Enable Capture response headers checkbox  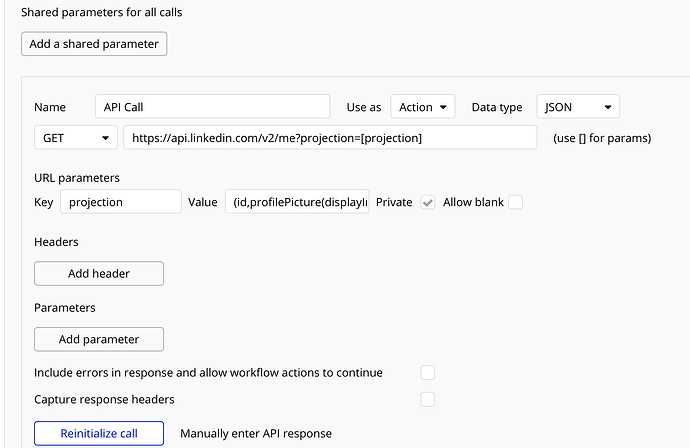[x=428, y=399]
